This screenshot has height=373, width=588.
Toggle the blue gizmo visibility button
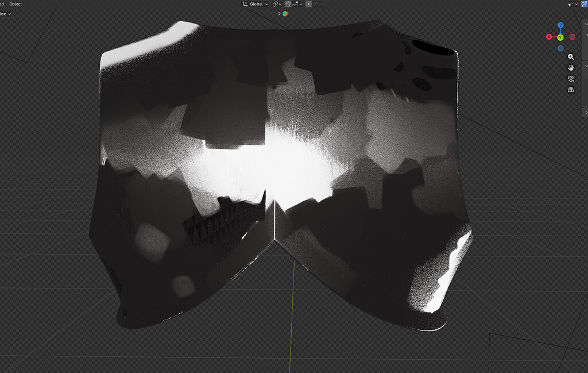[x=584, y=4]
